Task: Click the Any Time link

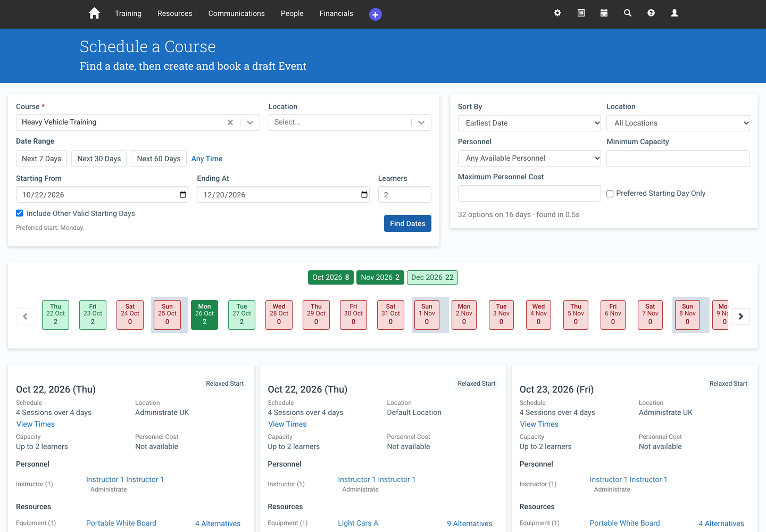Action: pyautogui.click(x=207, y=159)
